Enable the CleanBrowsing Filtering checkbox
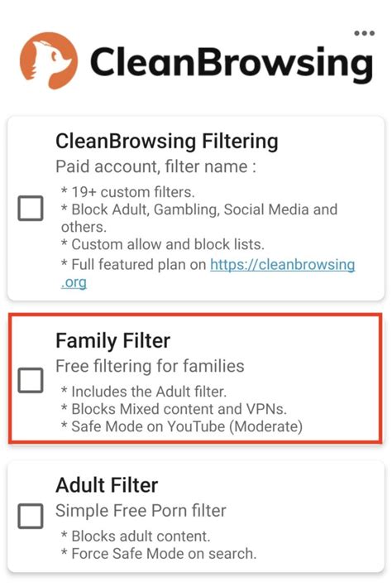 pyautogui.click(x=31, y=208)
